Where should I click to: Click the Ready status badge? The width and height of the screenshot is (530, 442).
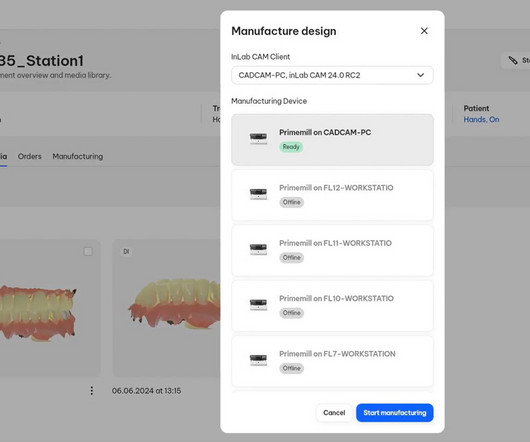pos(291,147)
